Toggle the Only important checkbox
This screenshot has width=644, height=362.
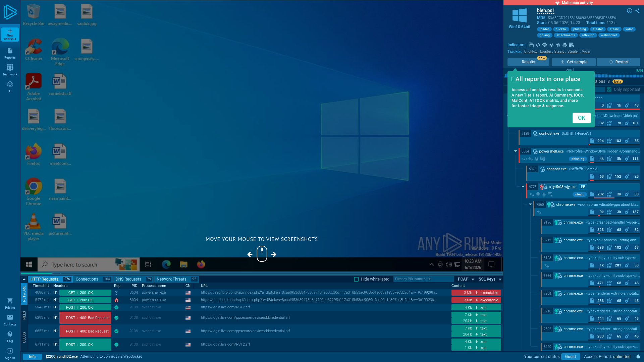[609, 89]
